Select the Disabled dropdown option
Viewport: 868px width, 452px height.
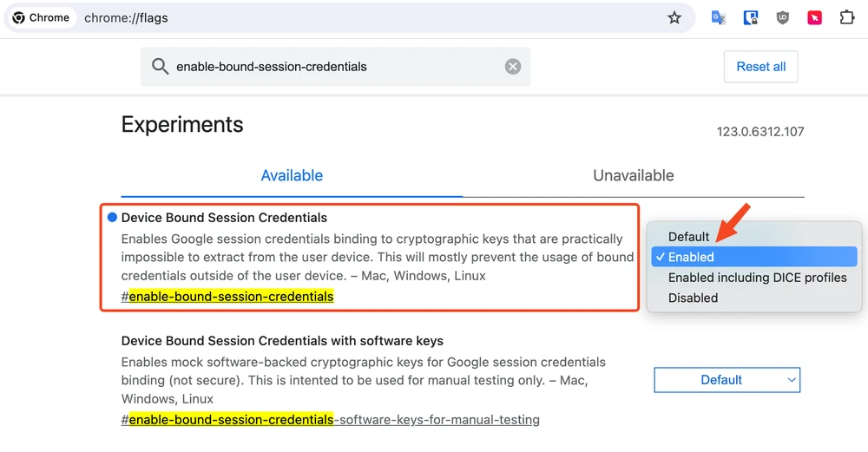(x=693, y=298)
